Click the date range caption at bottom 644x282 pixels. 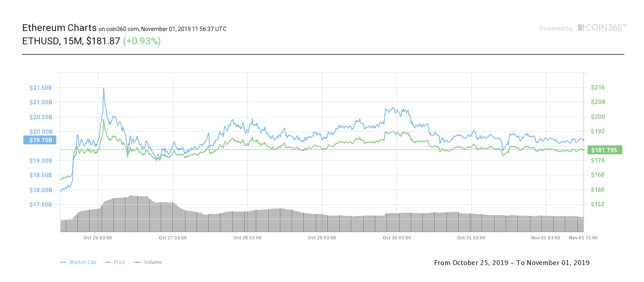tap(512, 263)
